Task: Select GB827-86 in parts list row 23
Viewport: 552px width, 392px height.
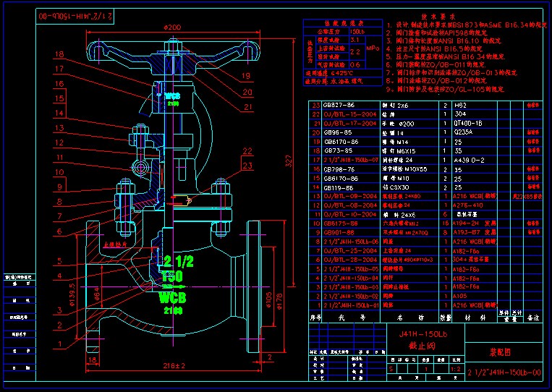Action: [x=339, y=105]
